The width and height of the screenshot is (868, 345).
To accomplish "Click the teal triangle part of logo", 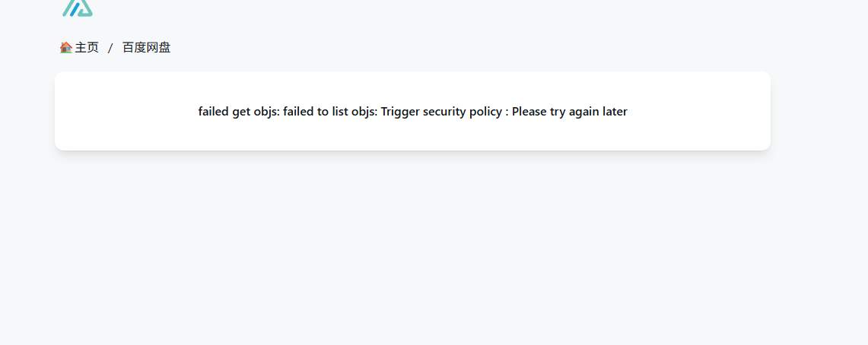I will click(84, 8).
